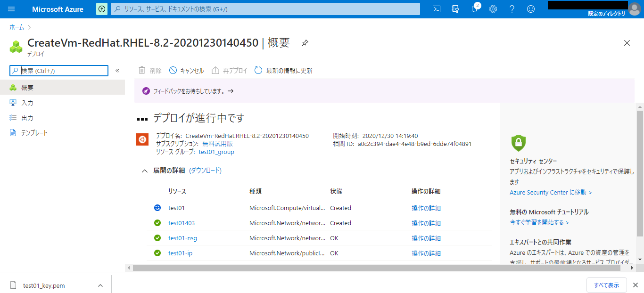Open the feedback banner フィードバックをお待ちしています
Viewport: 644px width, 293px height.
click(x=193, y=91)
